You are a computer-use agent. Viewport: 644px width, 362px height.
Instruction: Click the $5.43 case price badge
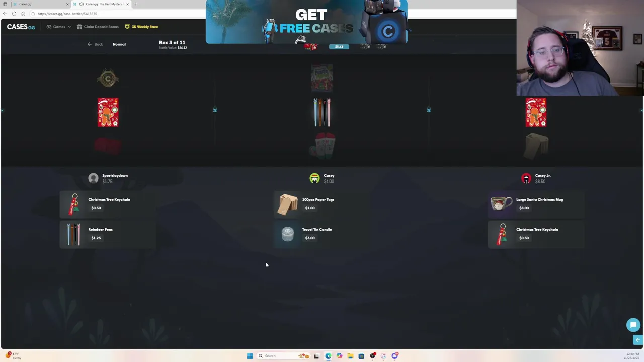pos(339,47)
